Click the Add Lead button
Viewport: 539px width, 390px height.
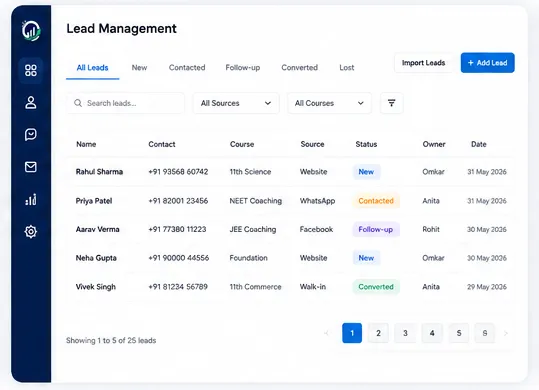[487, 63]
